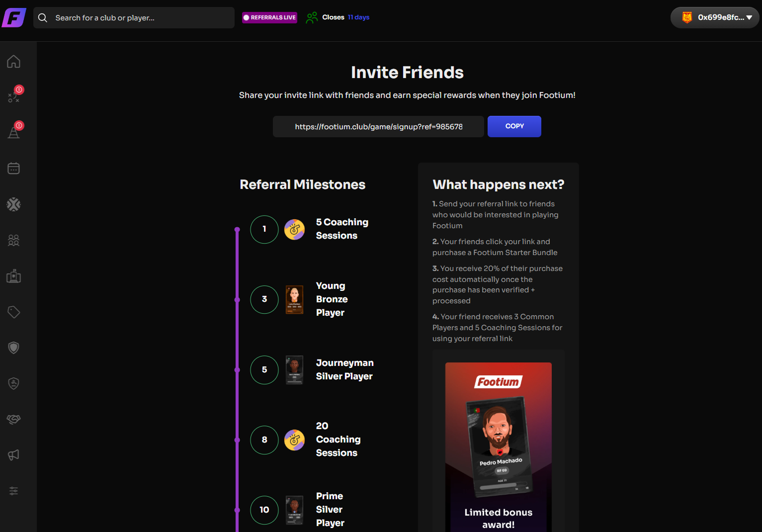Click the Pedro Machado bonus card image
The image size is (762, 532).
[499, 447]
